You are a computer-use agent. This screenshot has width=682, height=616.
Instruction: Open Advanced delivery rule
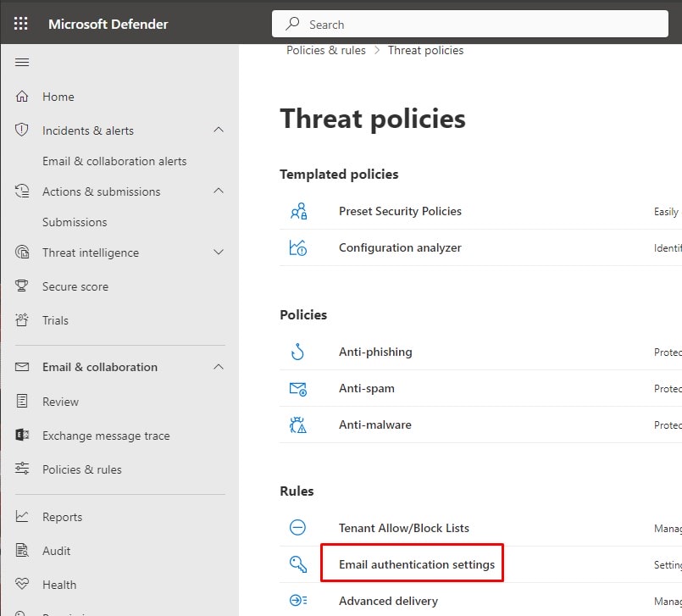(388, 601)
